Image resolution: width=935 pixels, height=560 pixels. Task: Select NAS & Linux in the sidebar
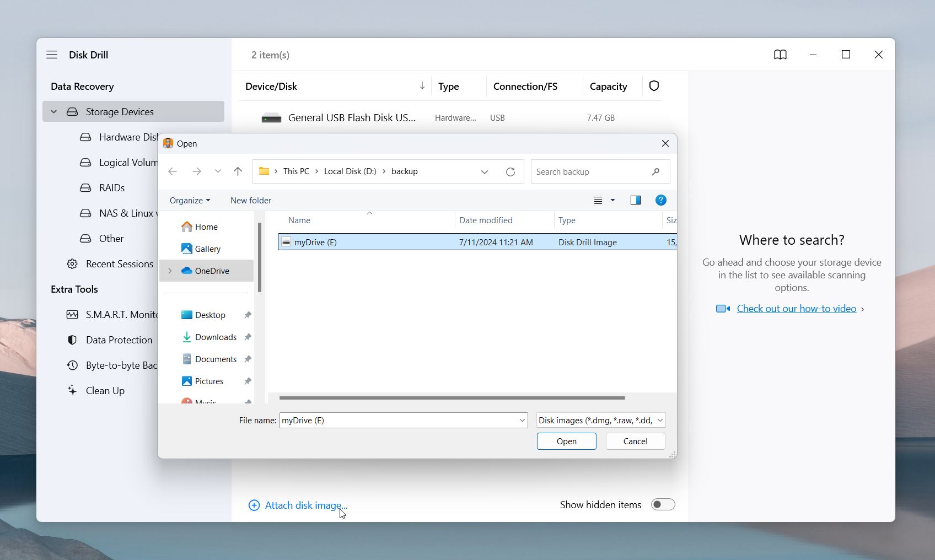118,213
